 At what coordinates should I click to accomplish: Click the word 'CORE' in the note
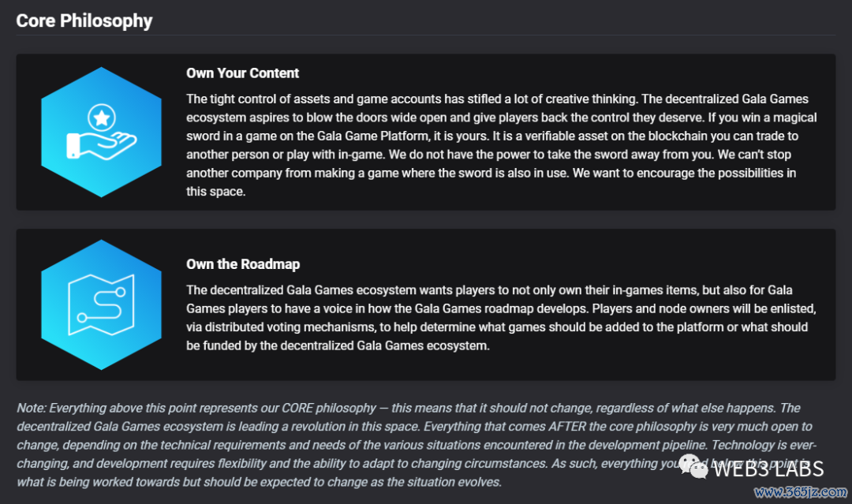[x=297, y=409]
